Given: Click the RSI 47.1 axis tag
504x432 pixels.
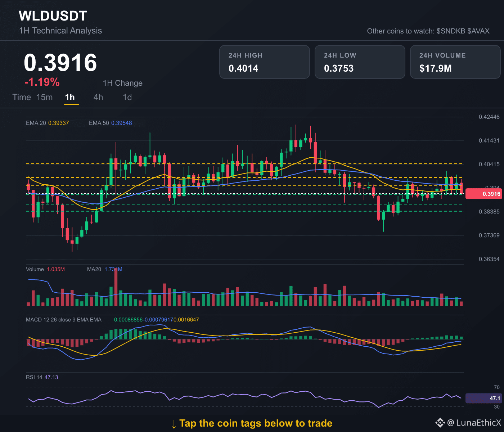Looking at the screenshot, I should (x=483, y=398).
